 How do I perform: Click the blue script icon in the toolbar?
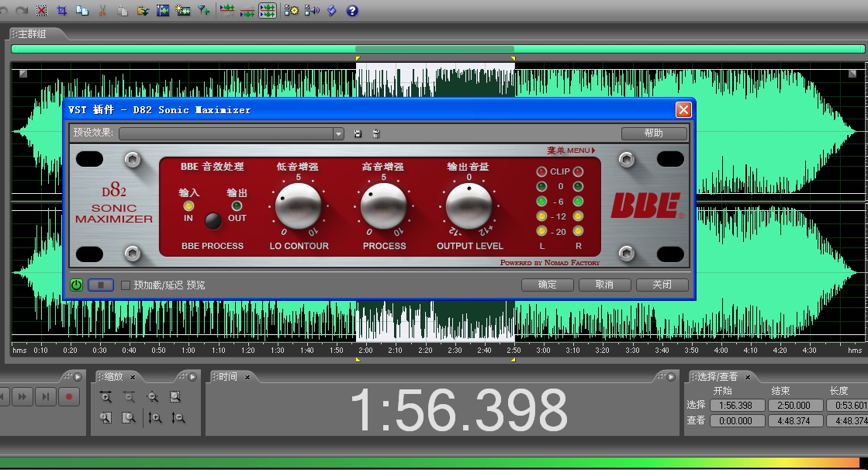pos(331,11)
